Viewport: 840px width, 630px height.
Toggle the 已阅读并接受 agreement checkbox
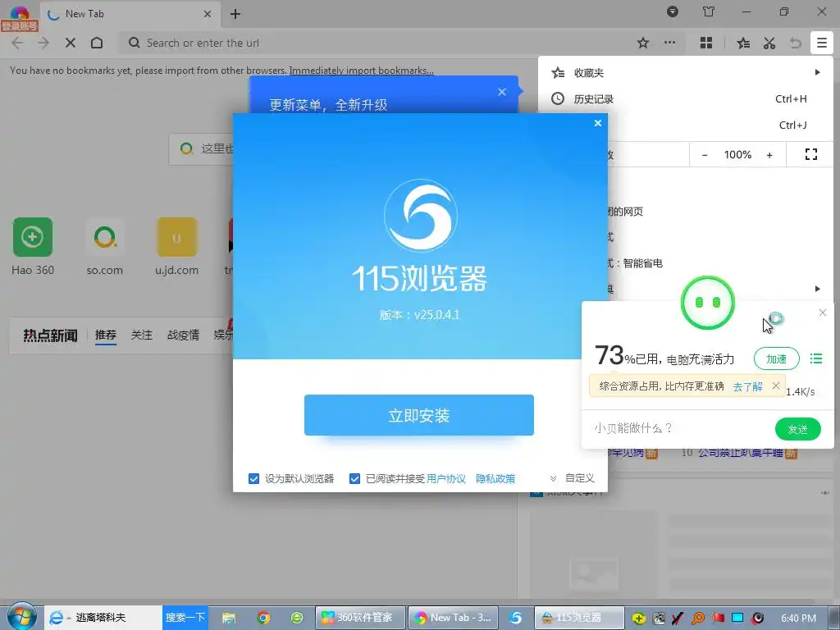coord(354,478)
